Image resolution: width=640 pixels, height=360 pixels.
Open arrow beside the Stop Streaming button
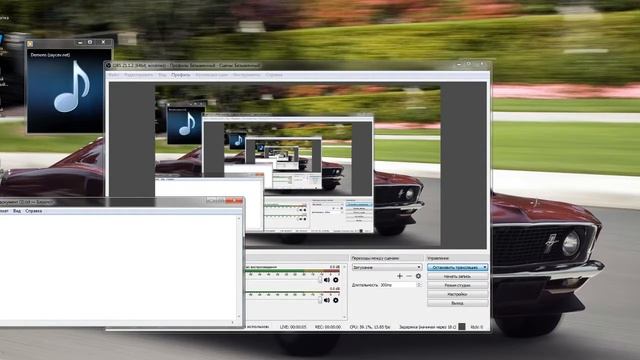(484, 267)
